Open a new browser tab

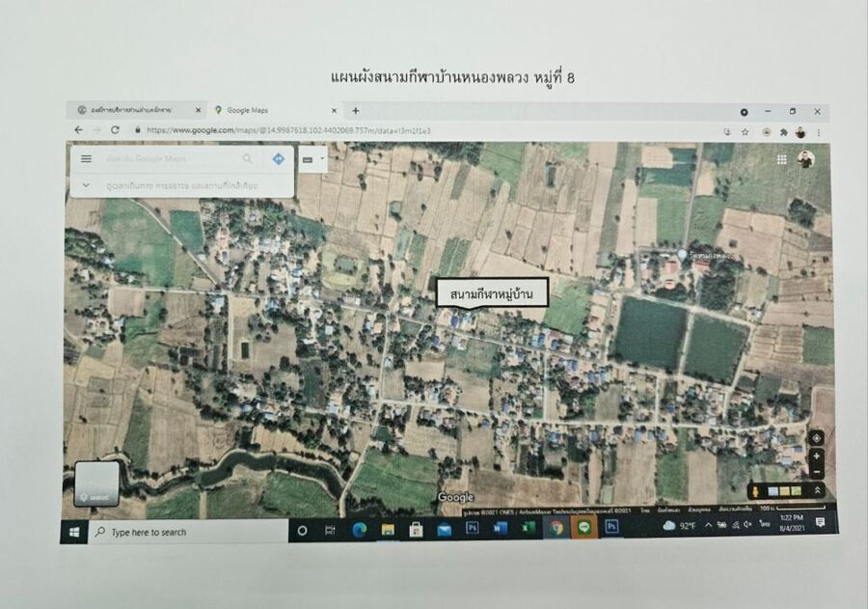click(x=355, y=111)
